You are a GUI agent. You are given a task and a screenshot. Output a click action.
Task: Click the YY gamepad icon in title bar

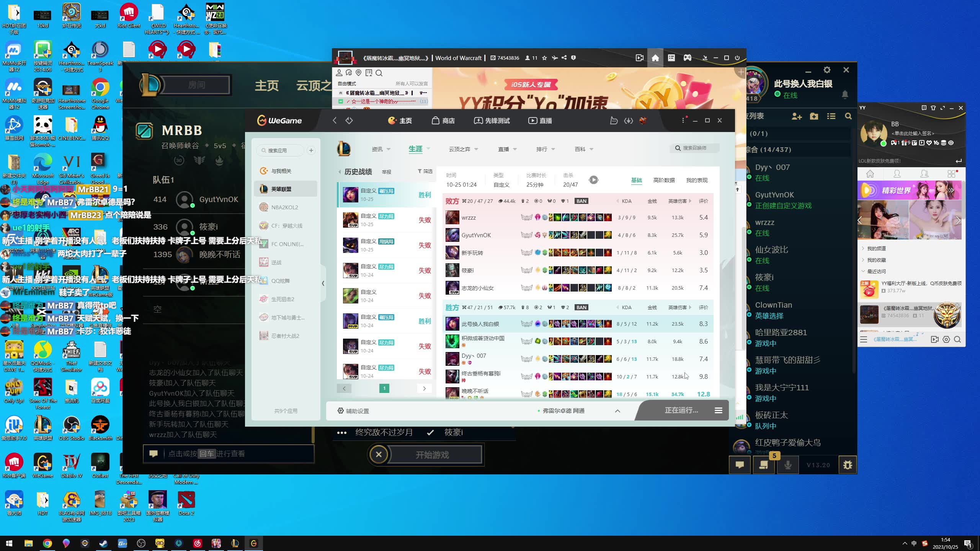688,58
